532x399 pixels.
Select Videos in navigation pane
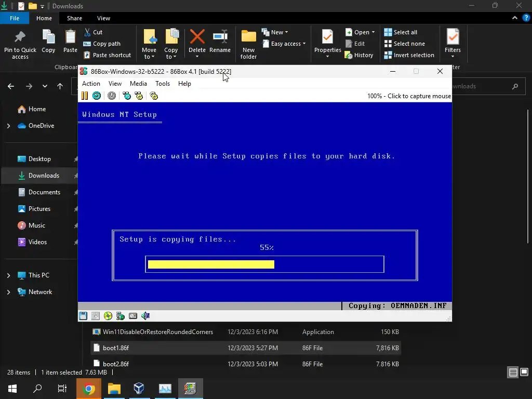click(x=32, y=242)
